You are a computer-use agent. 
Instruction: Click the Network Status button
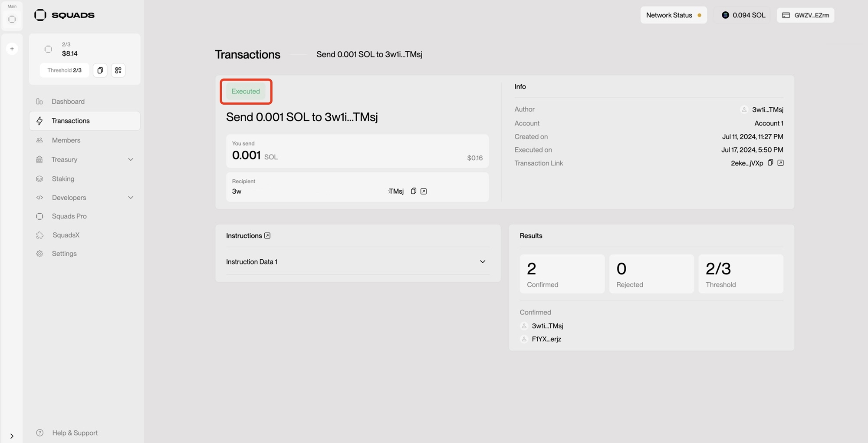coord(673,15)
